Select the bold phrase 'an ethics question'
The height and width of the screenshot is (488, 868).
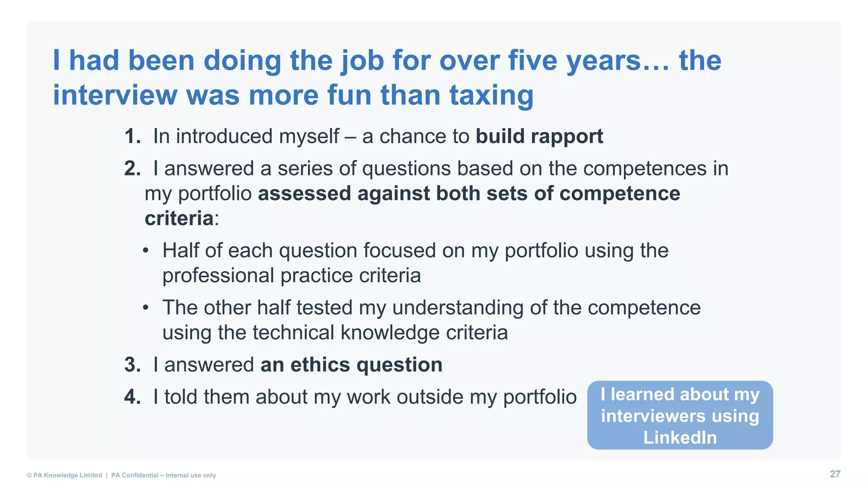coord(351,365)
